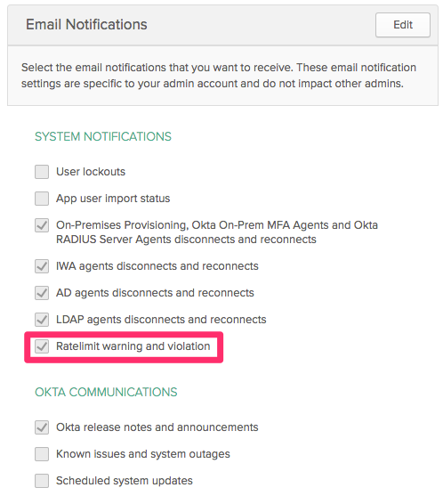Image resolution: width=443 pixels, height=504 pixels.
Task: Uncheck AD agents disconnects checkbox
Action: point(42,293)
